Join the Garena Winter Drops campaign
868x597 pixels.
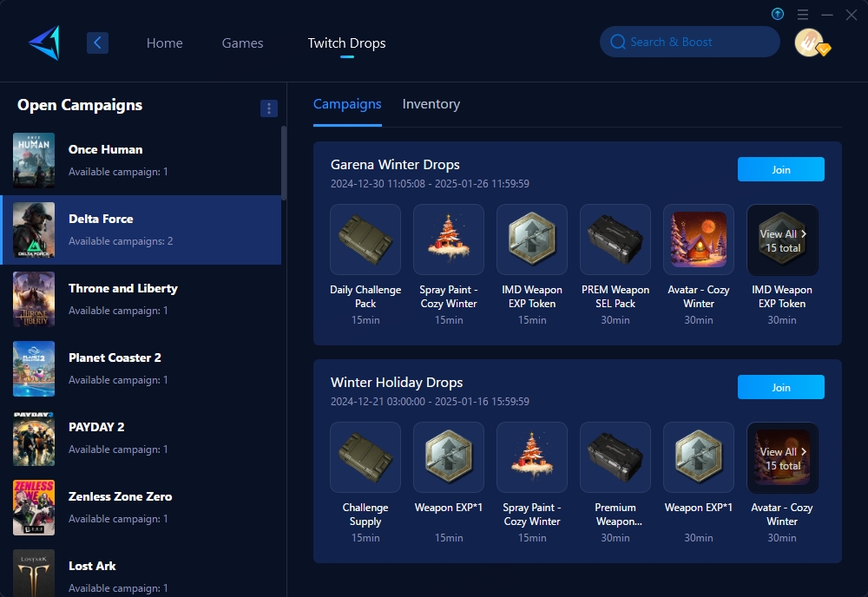pos(780,169)
